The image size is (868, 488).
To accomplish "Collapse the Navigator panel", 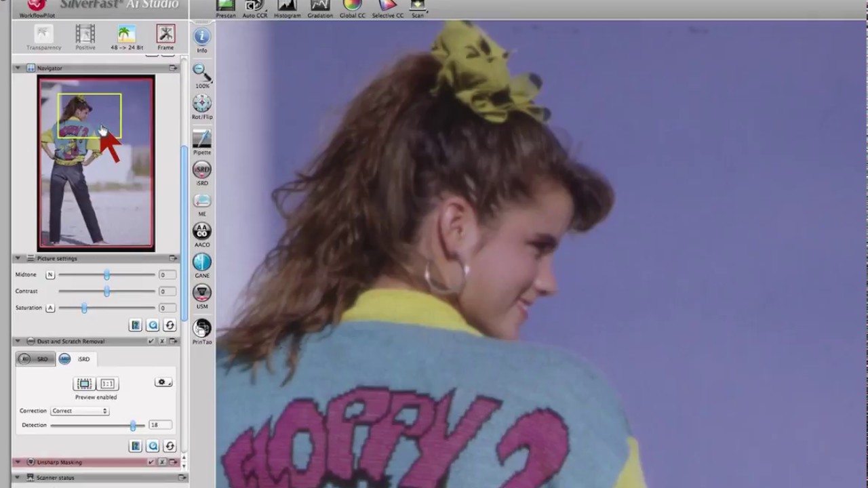I will coord(18,68).
